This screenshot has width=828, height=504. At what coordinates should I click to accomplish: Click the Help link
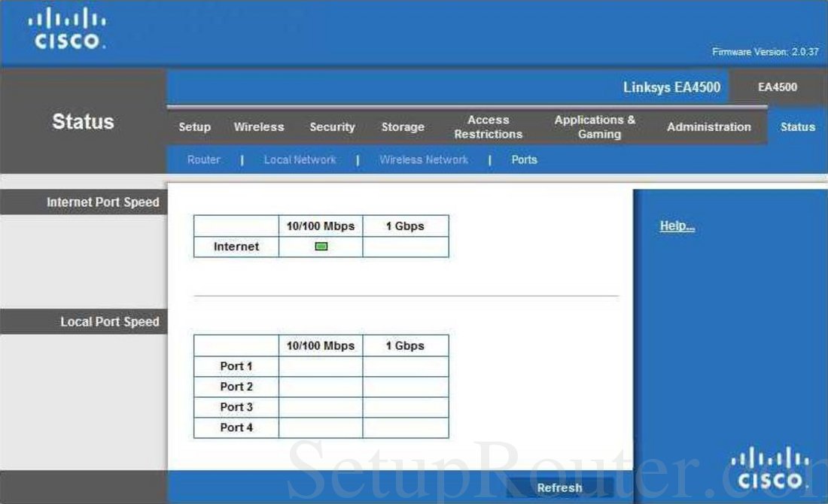coord(676,225)
